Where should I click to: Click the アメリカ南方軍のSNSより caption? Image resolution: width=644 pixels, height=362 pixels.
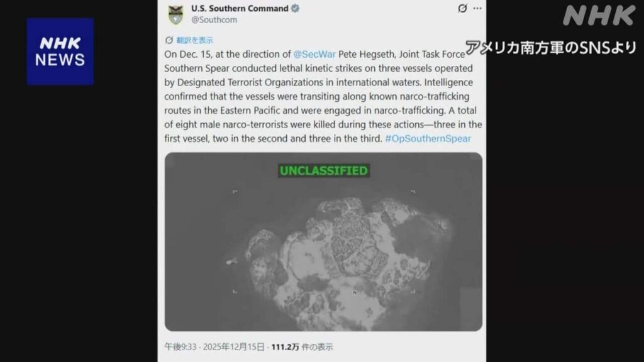pos(551,48)
